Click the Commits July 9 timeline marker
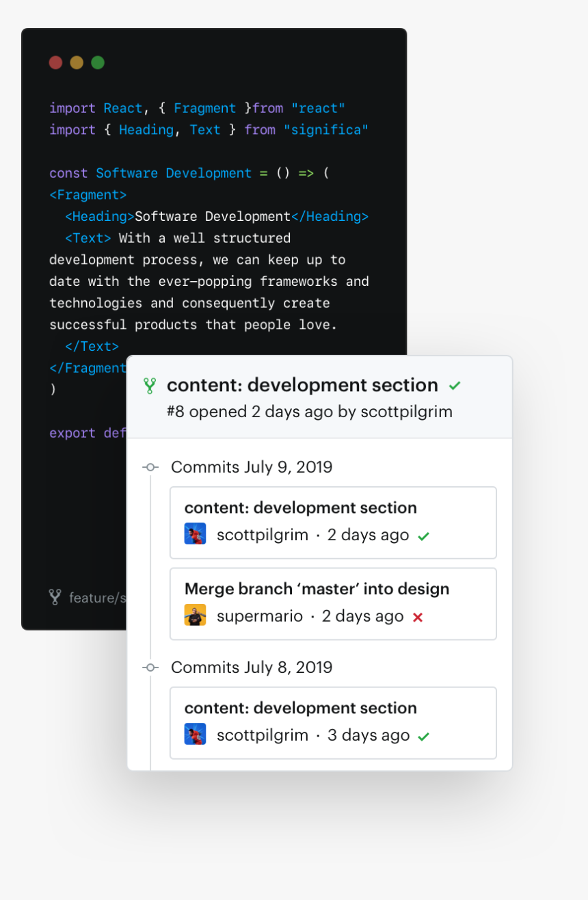 150,467
